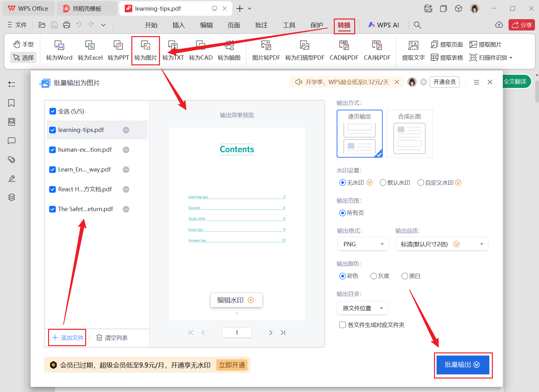Click the 转为TXT tool
This screenshot has height=392, width=539.
click(173, 50)
